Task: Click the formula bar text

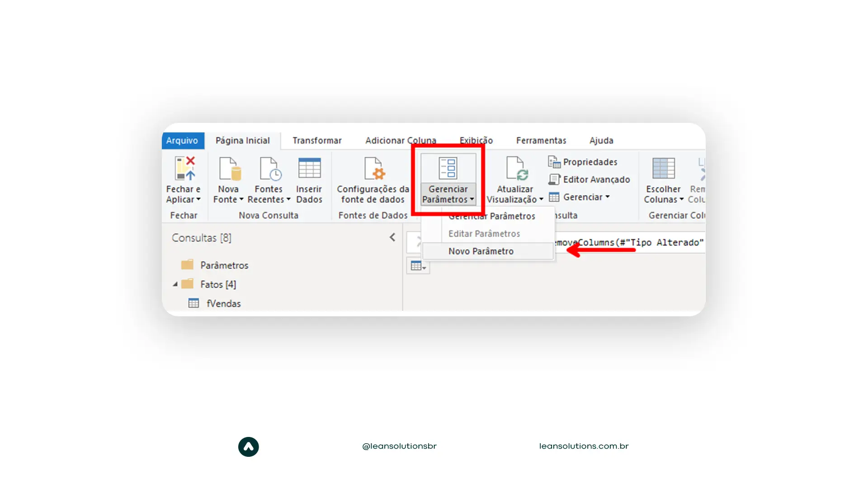Action: (x=630, y=243)
